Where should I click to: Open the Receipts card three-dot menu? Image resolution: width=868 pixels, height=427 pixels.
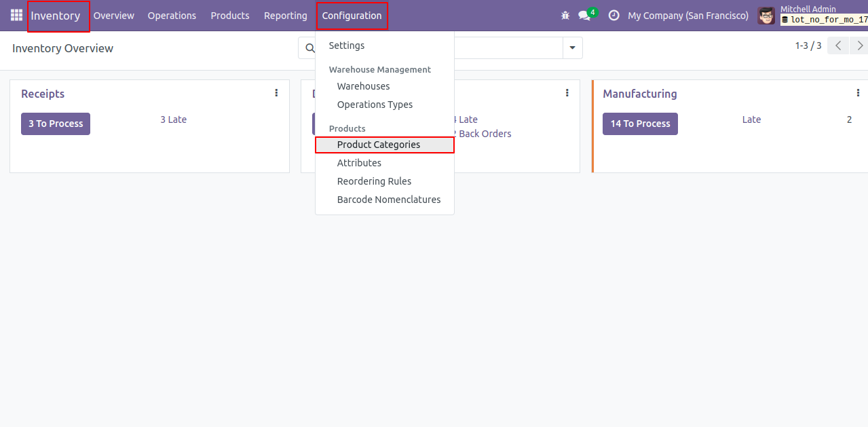[276, 93]
